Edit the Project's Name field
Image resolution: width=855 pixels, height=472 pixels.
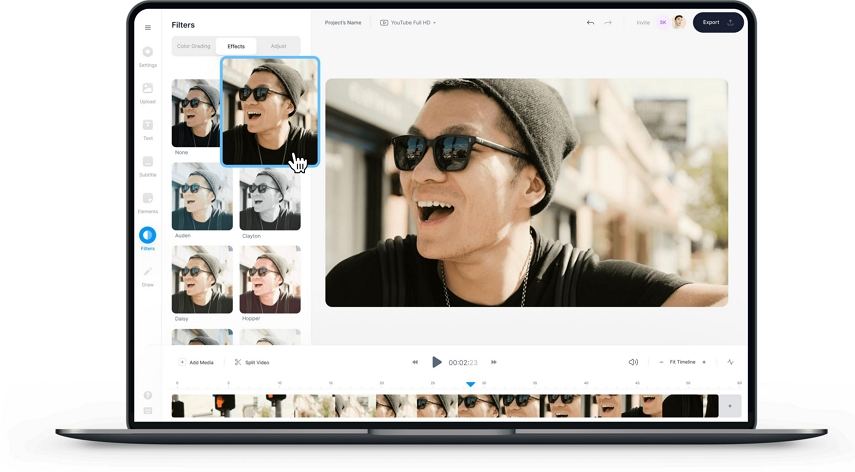[343, 23]
